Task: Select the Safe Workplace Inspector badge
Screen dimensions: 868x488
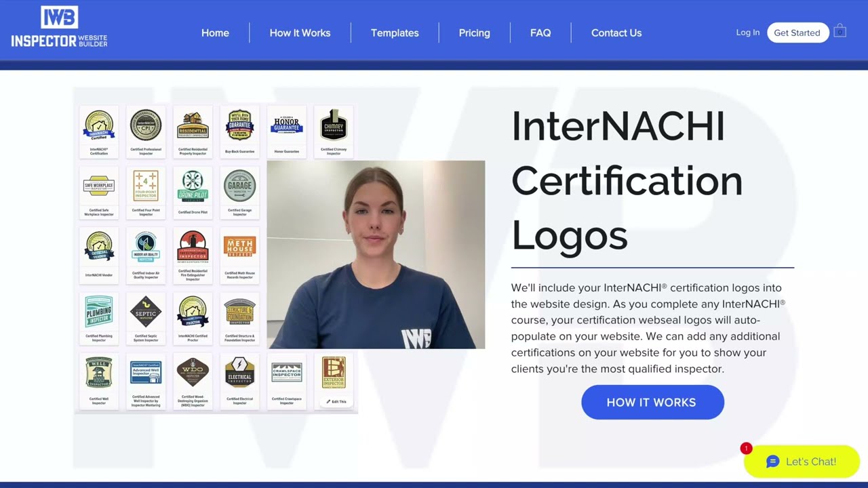Action: (x=99, y=192)
